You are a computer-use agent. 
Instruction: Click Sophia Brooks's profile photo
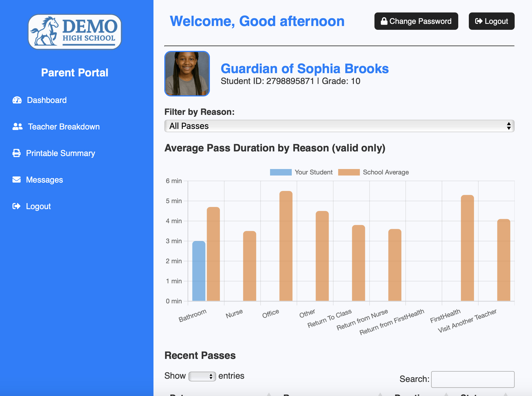pos(187,73)
